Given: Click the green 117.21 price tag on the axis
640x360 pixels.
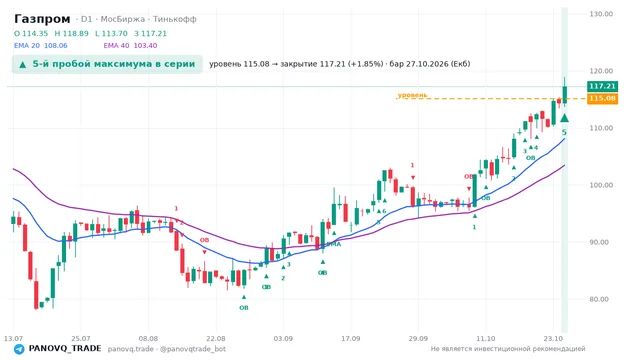Looking at the screenshot, I should [602, 86].
